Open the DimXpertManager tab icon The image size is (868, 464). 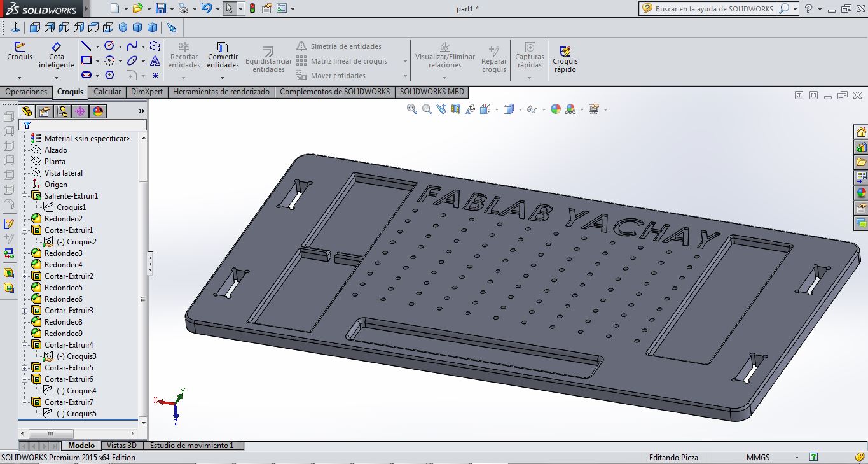coord(80,111)
